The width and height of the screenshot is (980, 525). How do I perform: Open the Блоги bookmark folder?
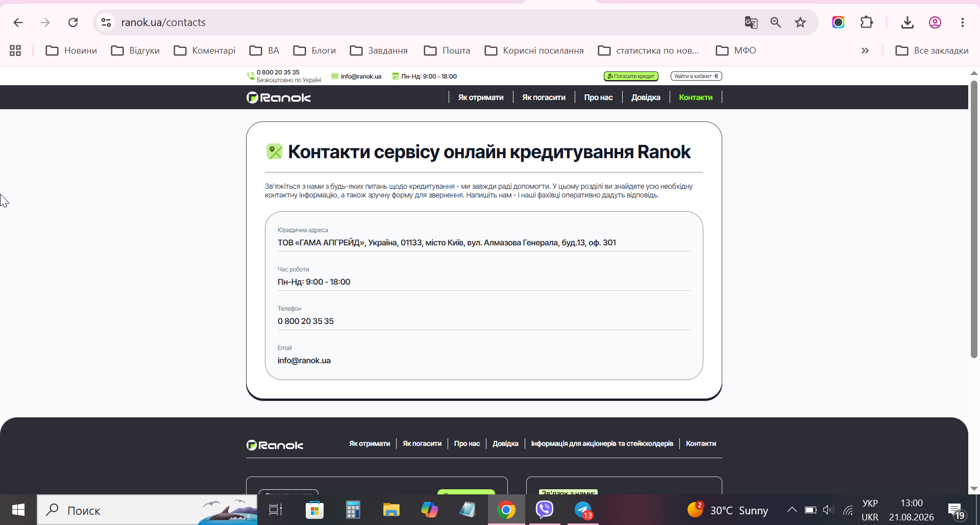pos(314,51)
